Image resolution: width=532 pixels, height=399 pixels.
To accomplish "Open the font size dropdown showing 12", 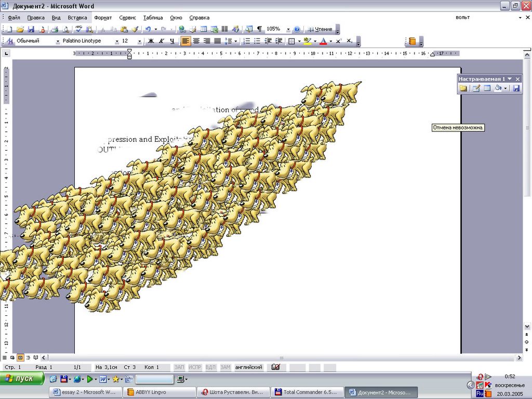I will pos(139,41).
